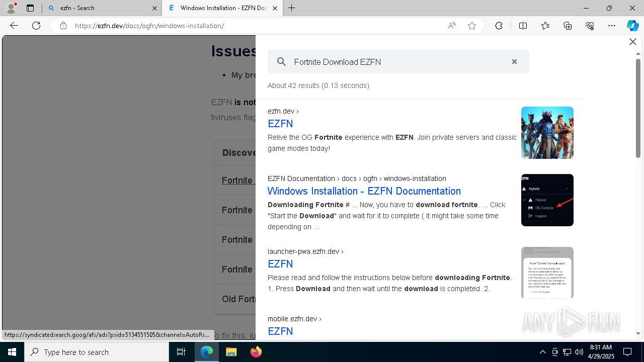644x362 pixels.
Task: Click the search magnifier icon in overlay
Action: click(x=282, y=62)
